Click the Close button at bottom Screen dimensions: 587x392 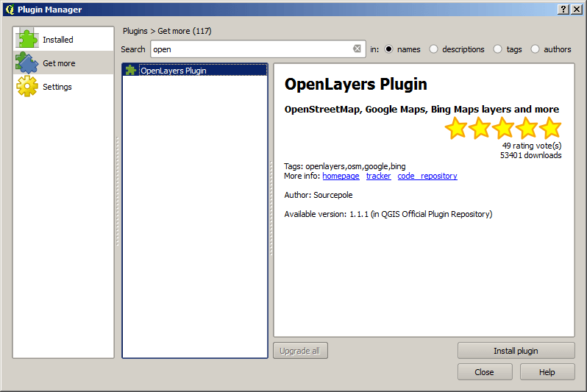(485, 372)
